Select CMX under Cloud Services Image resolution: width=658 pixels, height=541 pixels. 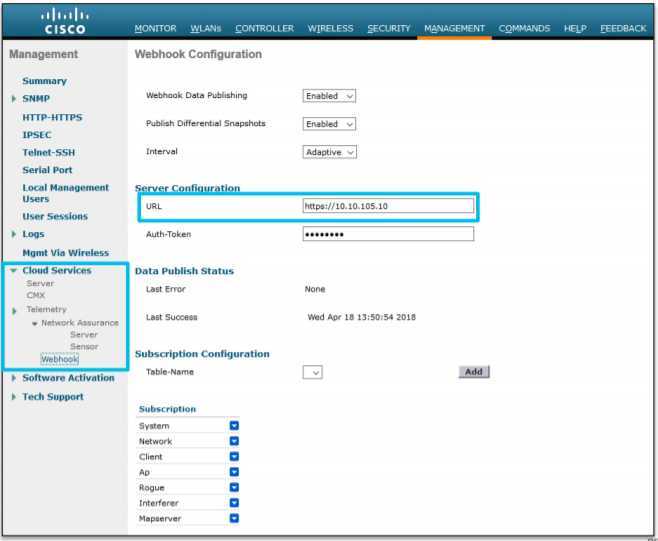click(36, 295)
